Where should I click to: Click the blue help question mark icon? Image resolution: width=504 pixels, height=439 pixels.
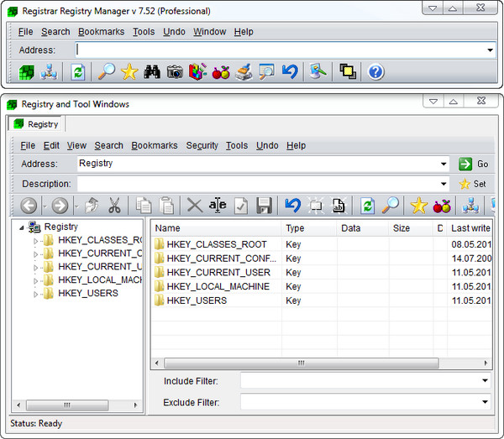tap(375, 72)
